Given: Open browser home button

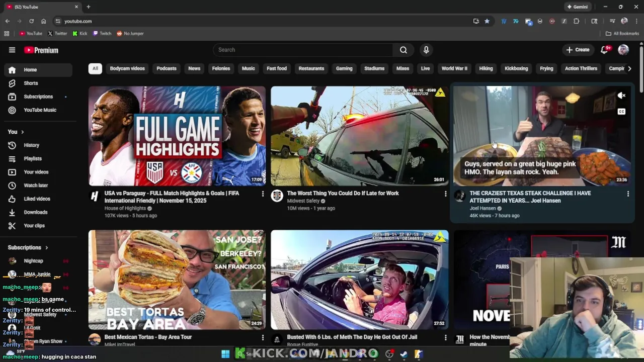Looking at the screenshot, I should coord(43,21).
